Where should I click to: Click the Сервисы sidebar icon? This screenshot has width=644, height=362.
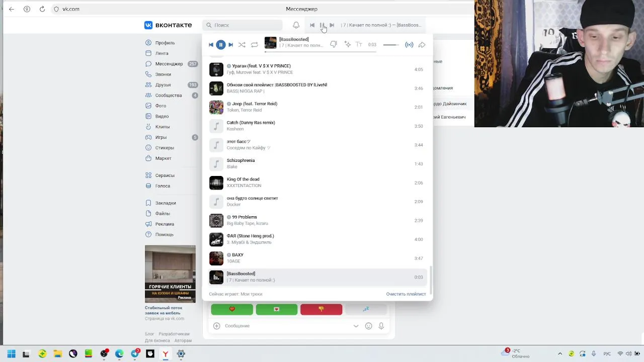(148, 175)
